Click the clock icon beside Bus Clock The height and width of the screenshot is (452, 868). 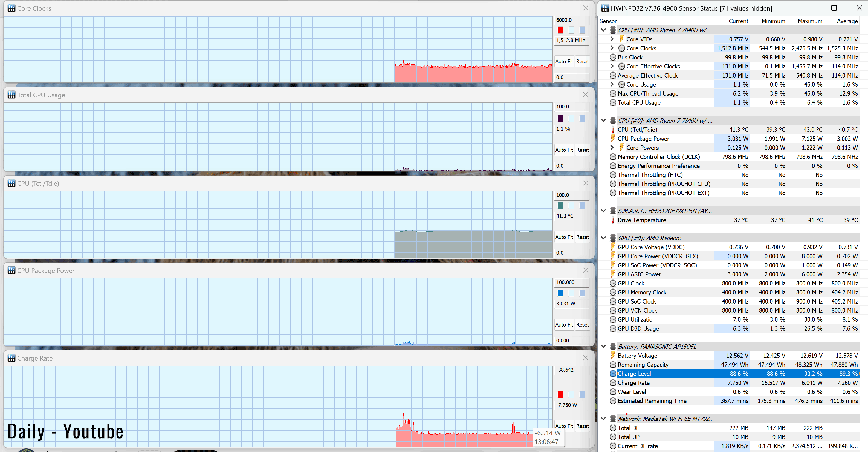(x=613, y=57)
